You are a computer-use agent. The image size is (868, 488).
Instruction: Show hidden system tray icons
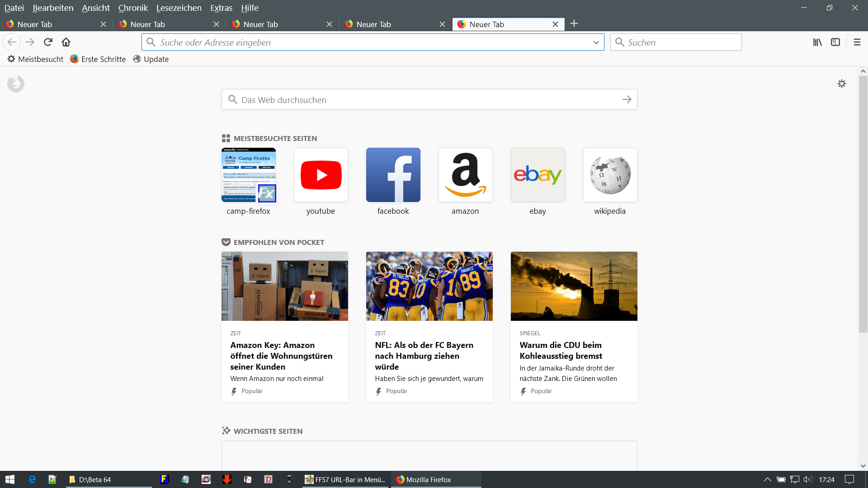767,479
